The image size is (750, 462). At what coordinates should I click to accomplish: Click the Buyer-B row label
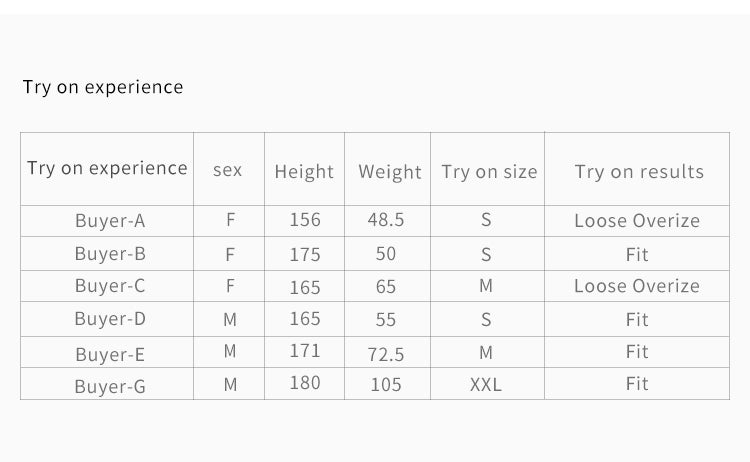click(110, 253)
